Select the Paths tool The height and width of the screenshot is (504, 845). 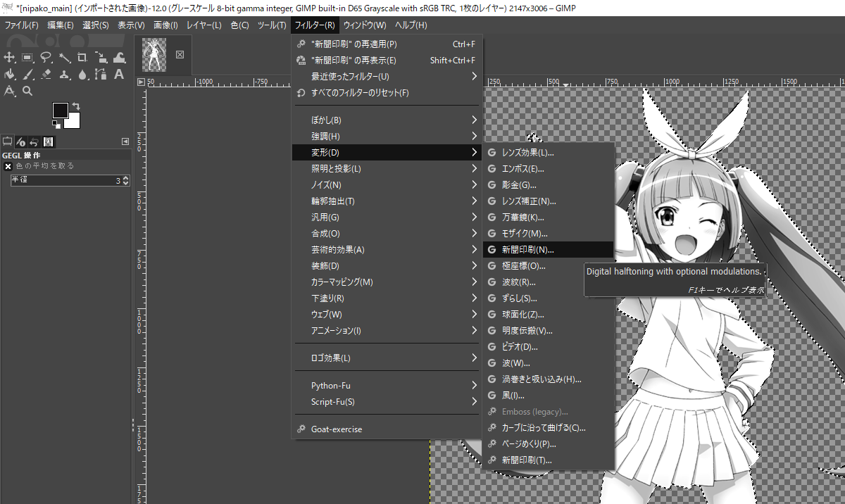click(101, 75)
